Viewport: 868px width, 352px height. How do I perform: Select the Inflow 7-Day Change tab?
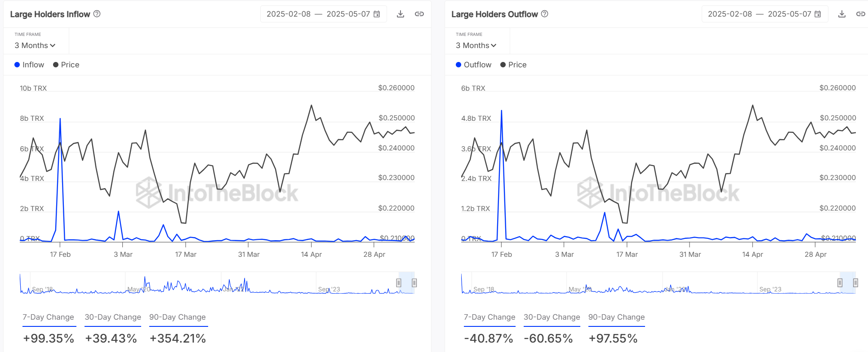click(48, 317)
